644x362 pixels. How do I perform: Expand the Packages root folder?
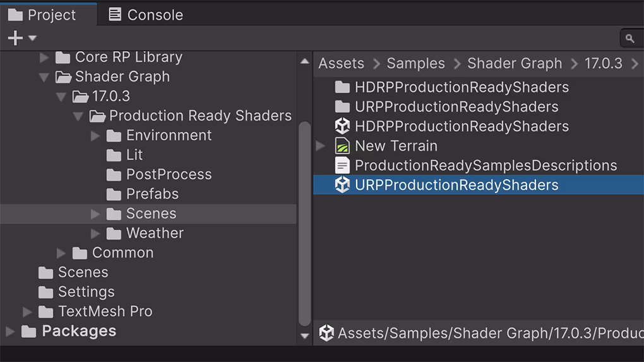(10, 331)
